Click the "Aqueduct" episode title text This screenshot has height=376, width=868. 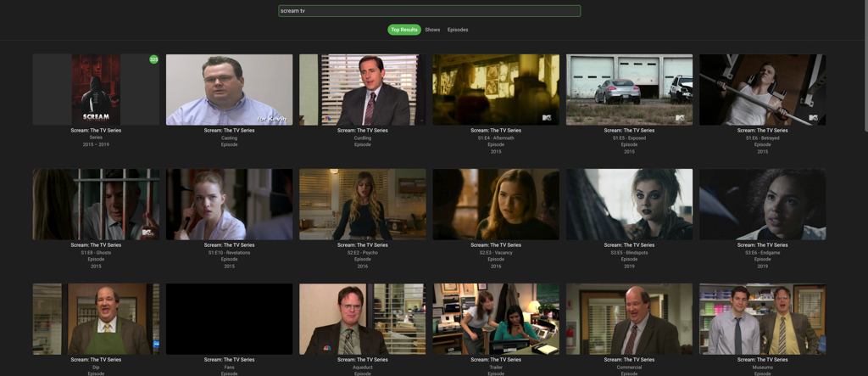(x=363, y=368)
